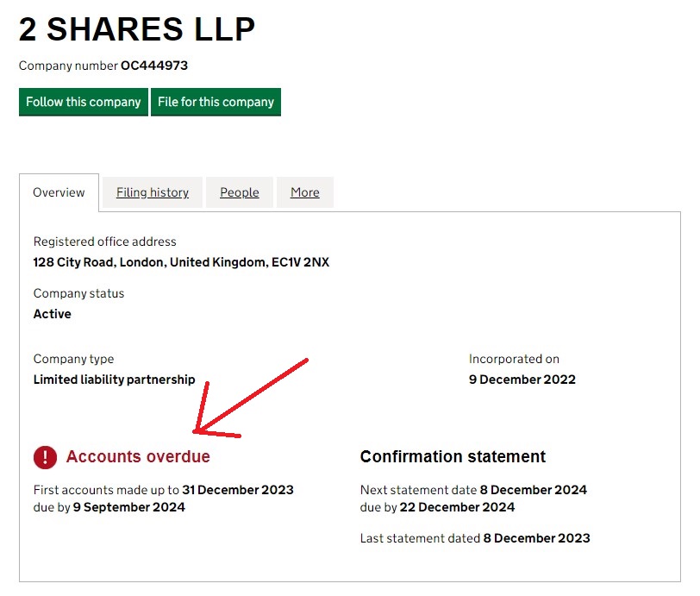Image resolution: width=700 pixels, height=596 pixels.
Task: Click the Confirmation statement heading
Action: [x=453, y=457]
